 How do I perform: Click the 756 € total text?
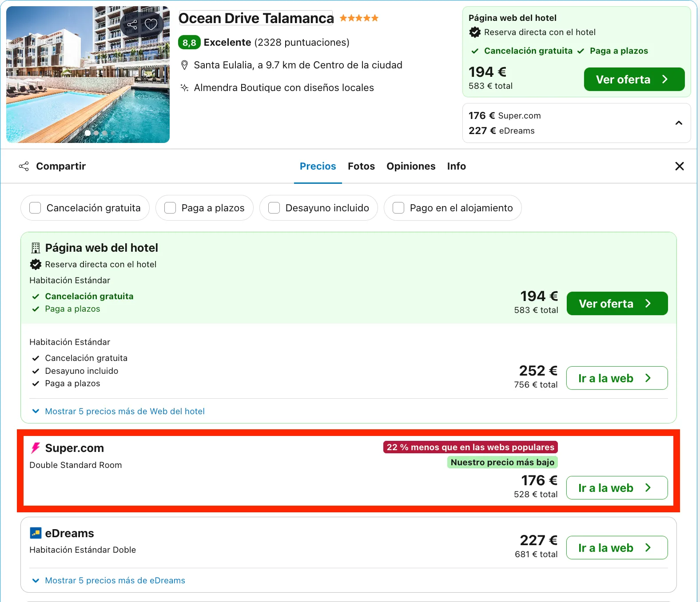tap(536, 384)
